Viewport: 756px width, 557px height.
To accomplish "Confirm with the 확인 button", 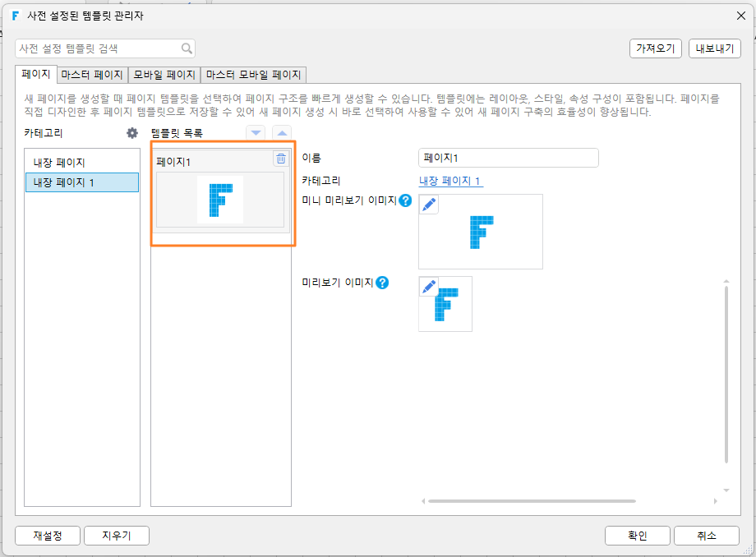I will (638, 536).
